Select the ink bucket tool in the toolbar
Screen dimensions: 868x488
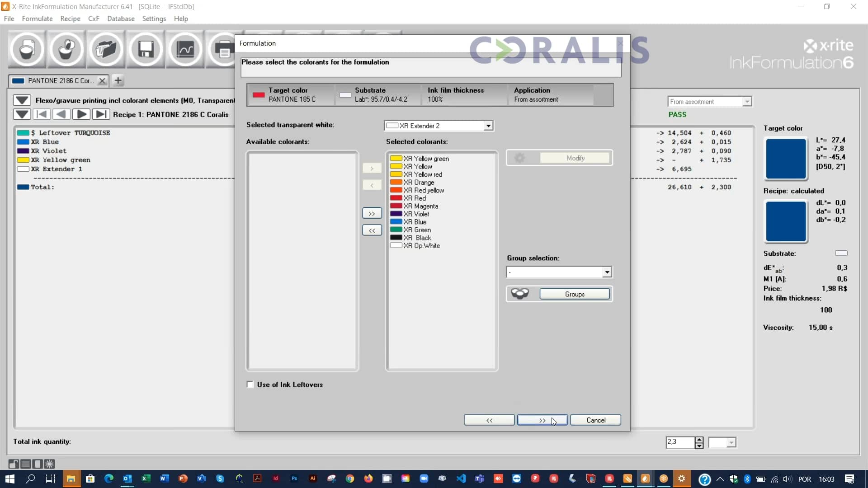click(26, 49)
